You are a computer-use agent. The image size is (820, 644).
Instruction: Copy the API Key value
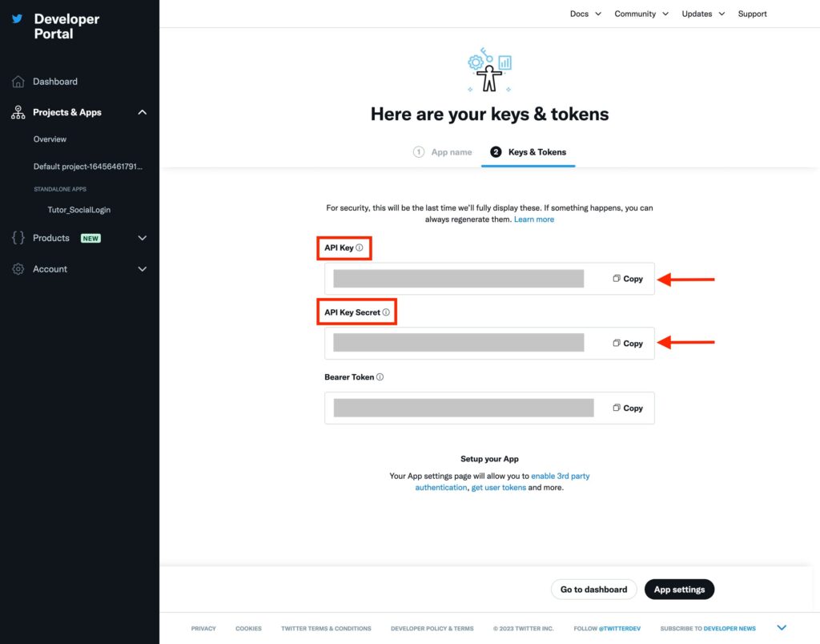628,279
